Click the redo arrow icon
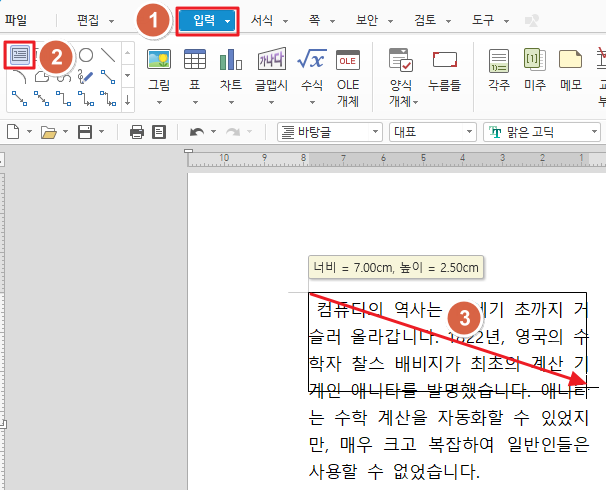The height and width of the screenshot is (490, 606). (x=233, y=132)
